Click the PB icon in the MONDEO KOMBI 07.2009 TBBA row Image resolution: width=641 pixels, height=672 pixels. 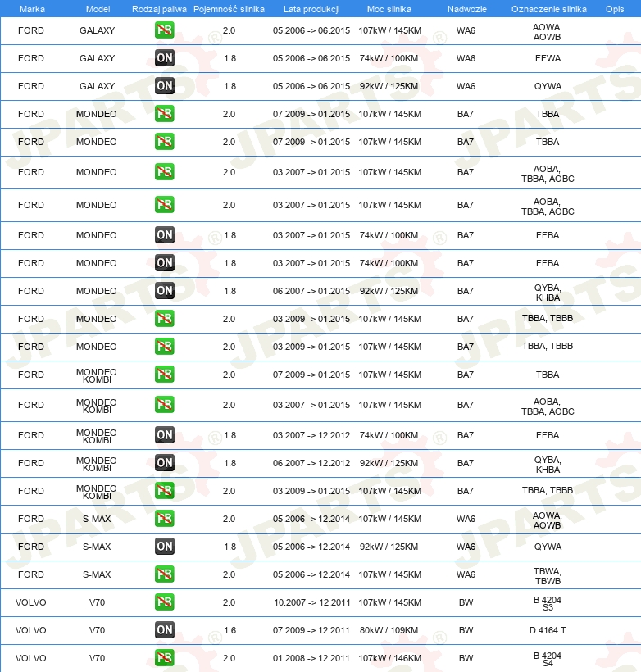tap(165, 375)
